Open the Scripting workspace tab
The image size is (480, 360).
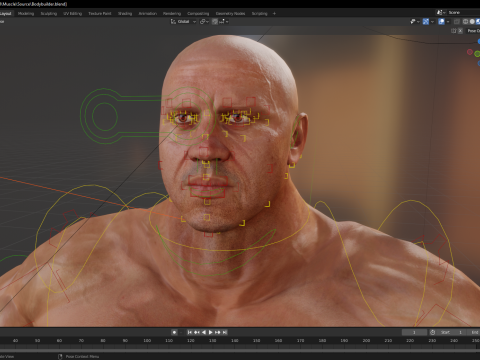(260, 13)
